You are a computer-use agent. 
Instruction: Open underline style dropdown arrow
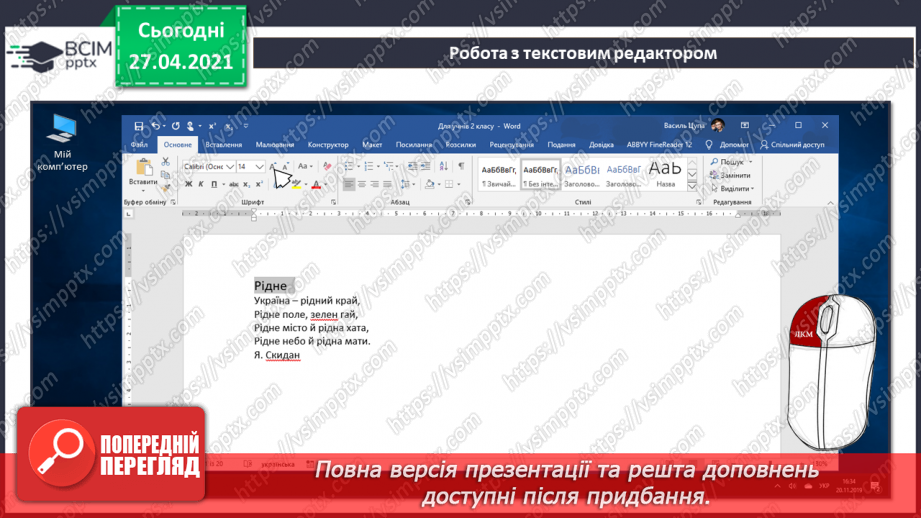[223, 184]
